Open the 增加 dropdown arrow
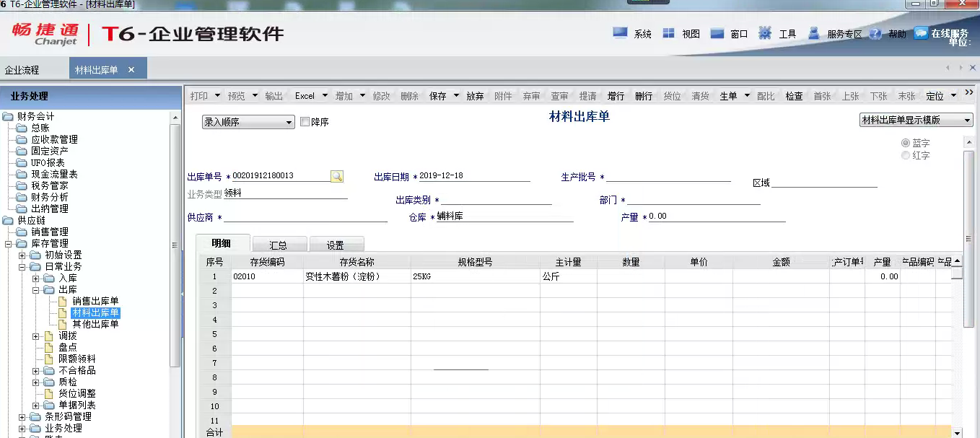980x438 pixels. pyautogui.click(x=362, y=96)
